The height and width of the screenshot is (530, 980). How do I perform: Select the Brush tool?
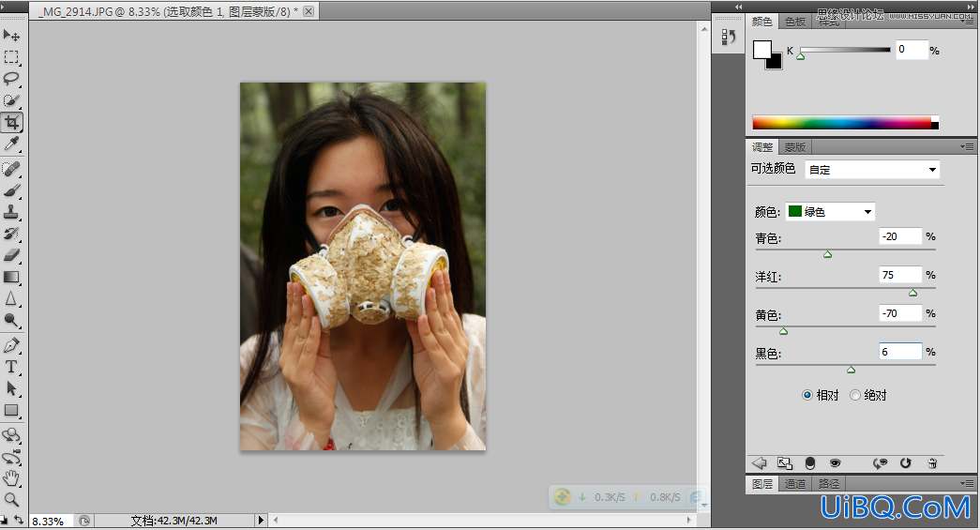tap(11, 190)
